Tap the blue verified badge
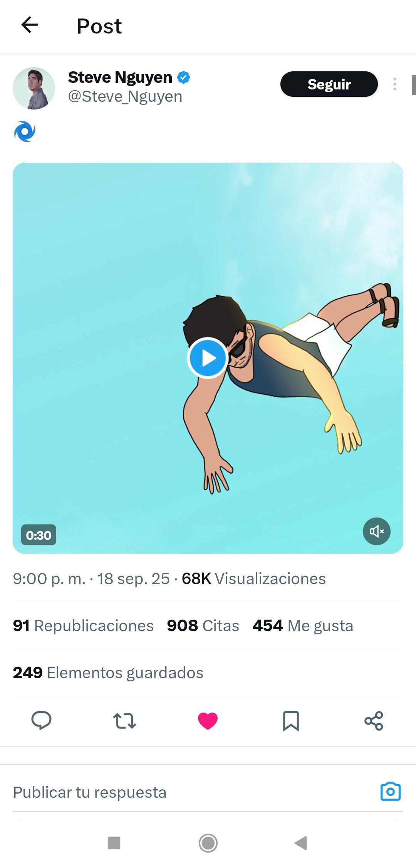The image size is (416, 868). click(x=183, y=78)
